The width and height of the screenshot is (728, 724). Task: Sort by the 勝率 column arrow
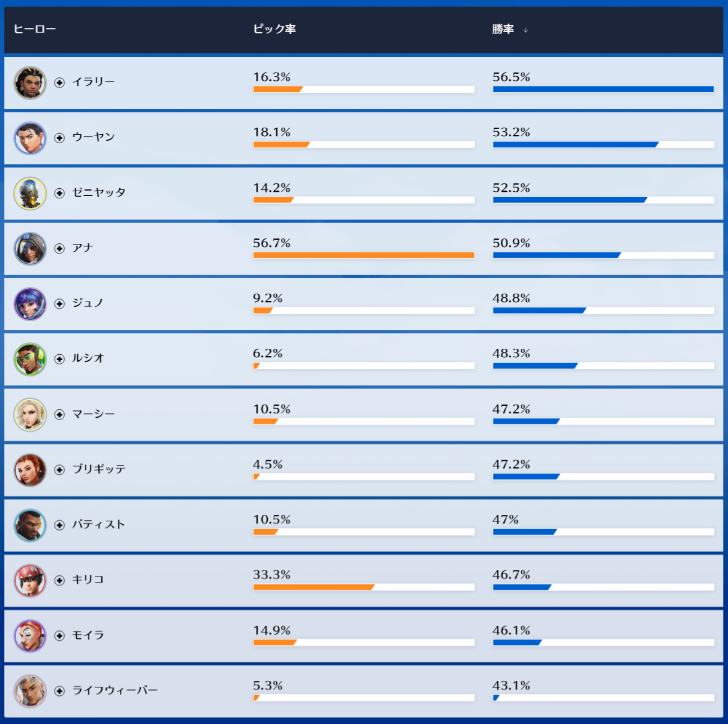(525, 30)
